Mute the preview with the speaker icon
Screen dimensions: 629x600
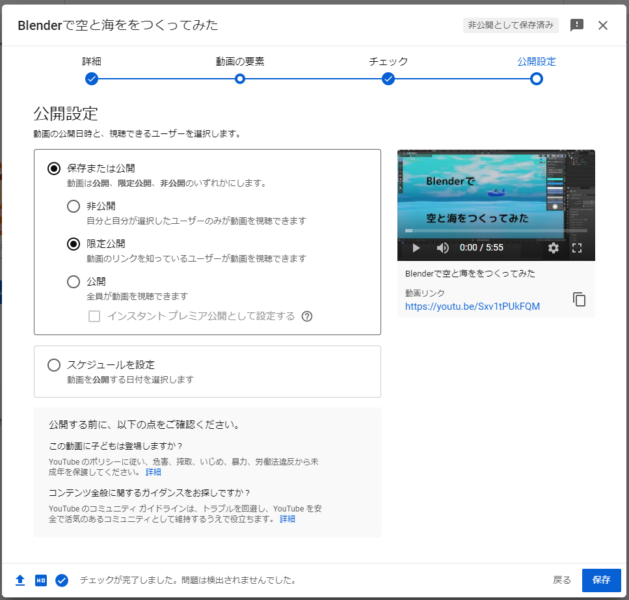(x=442, y=248)
